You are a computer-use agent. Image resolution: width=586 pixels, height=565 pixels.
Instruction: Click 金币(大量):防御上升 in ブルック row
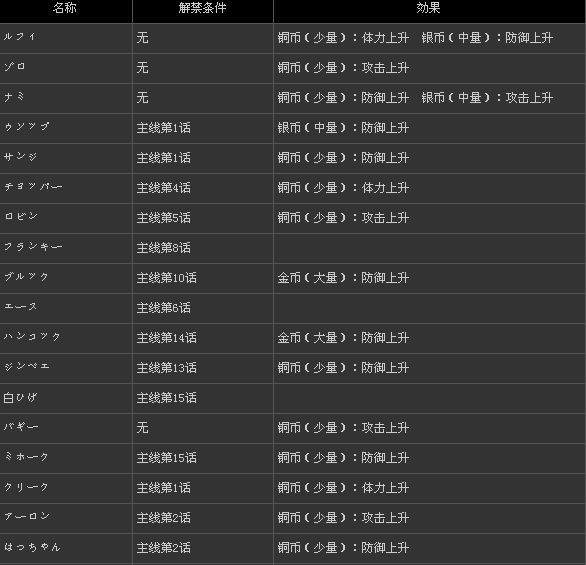point(343,278)
